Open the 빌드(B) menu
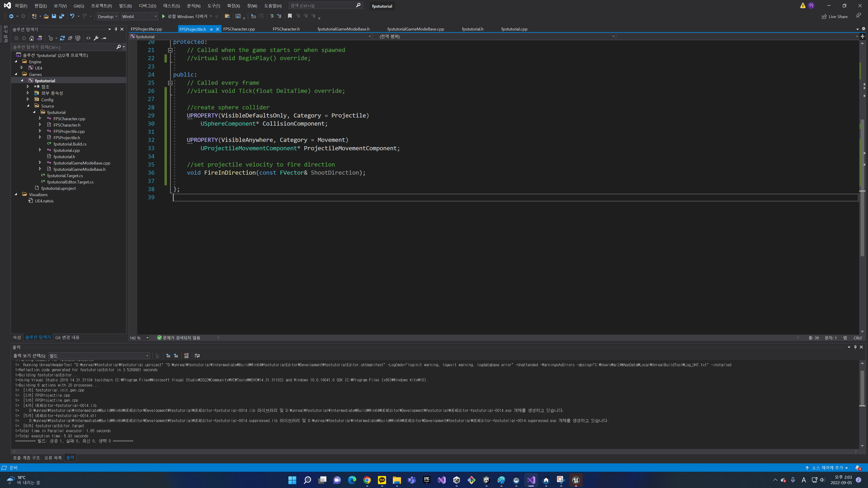 click(x=125, y=6)
